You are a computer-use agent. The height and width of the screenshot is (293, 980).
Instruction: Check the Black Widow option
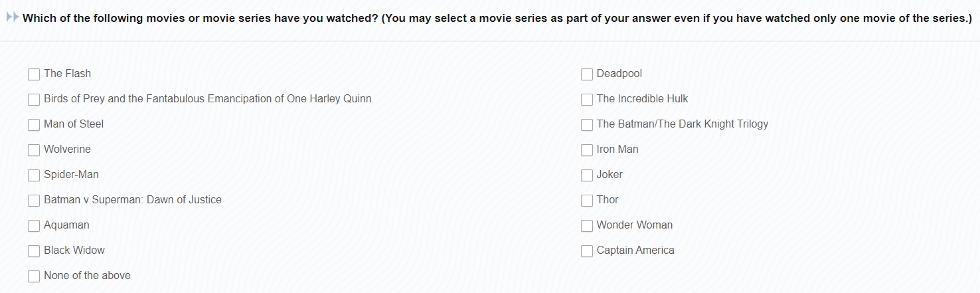(34, 251)
